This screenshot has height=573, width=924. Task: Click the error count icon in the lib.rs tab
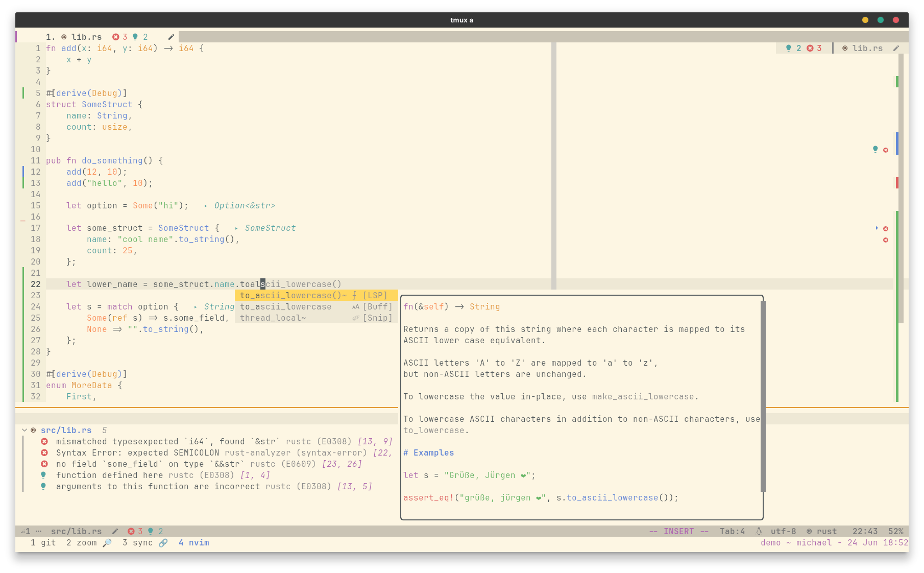point(116,37)
